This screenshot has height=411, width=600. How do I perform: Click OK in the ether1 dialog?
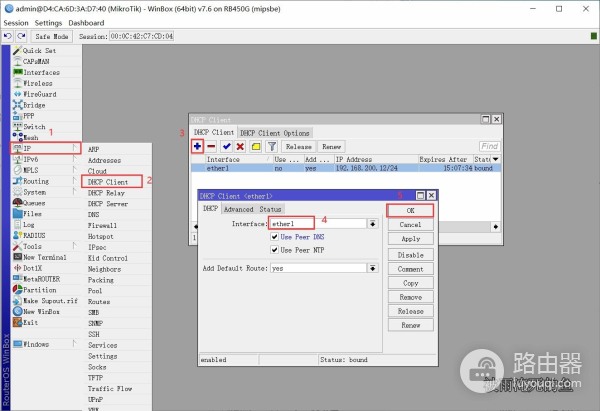pos(410,210)
